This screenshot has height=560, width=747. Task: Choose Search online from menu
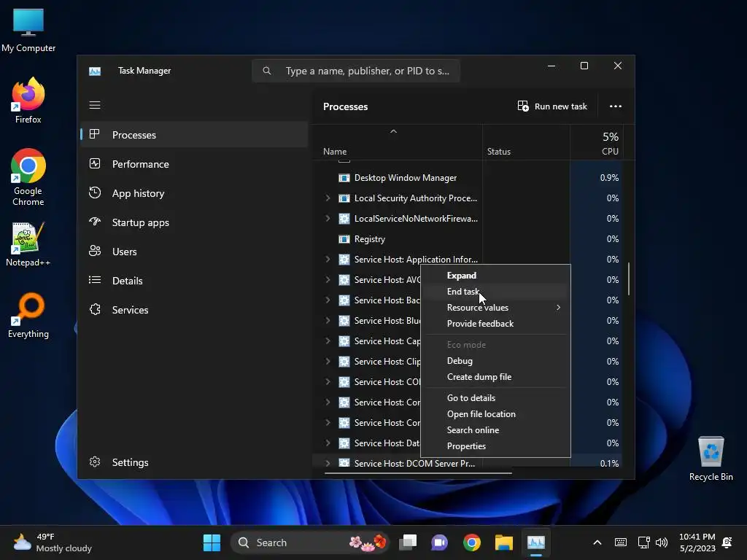point(495,430)
